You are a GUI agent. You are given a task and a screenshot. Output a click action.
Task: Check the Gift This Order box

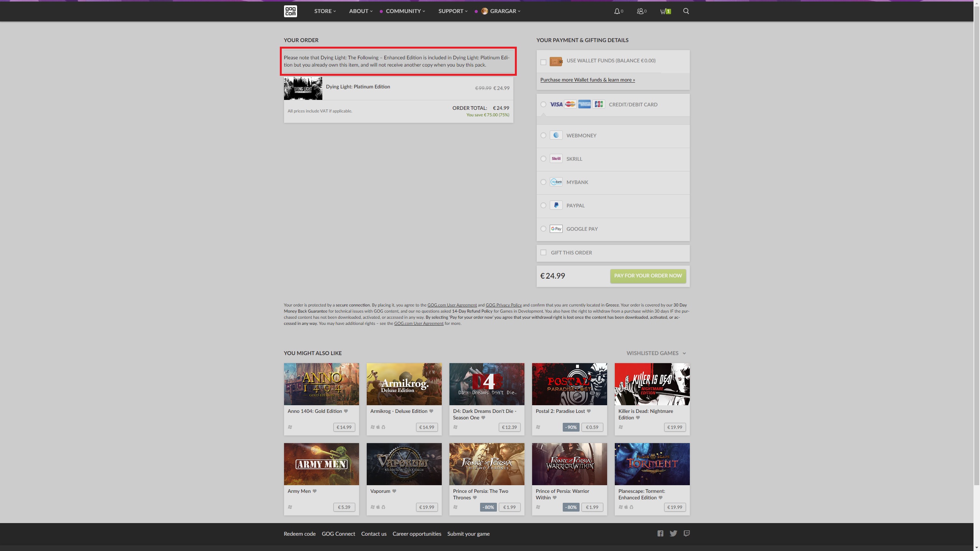(x=543, y=252)
